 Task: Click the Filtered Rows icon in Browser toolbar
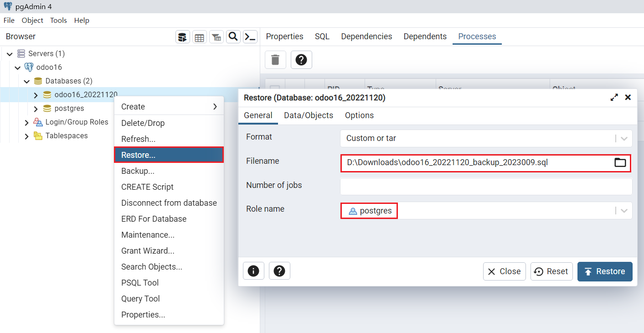coord(216,37)
